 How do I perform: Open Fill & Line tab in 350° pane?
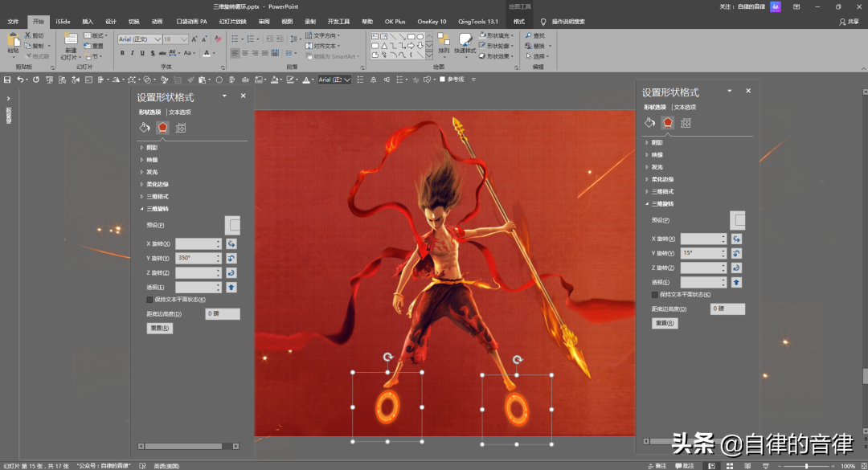(145, 128)
